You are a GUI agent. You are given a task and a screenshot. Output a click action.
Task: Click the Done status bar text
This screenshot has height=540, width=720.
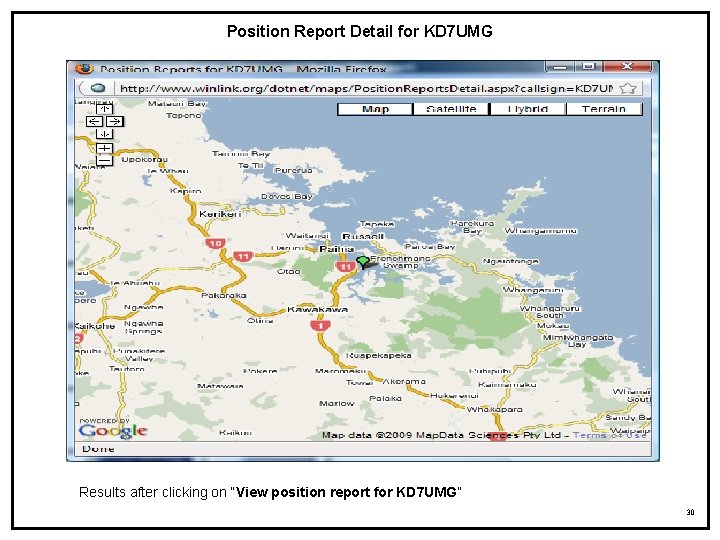tap(98, 449)
